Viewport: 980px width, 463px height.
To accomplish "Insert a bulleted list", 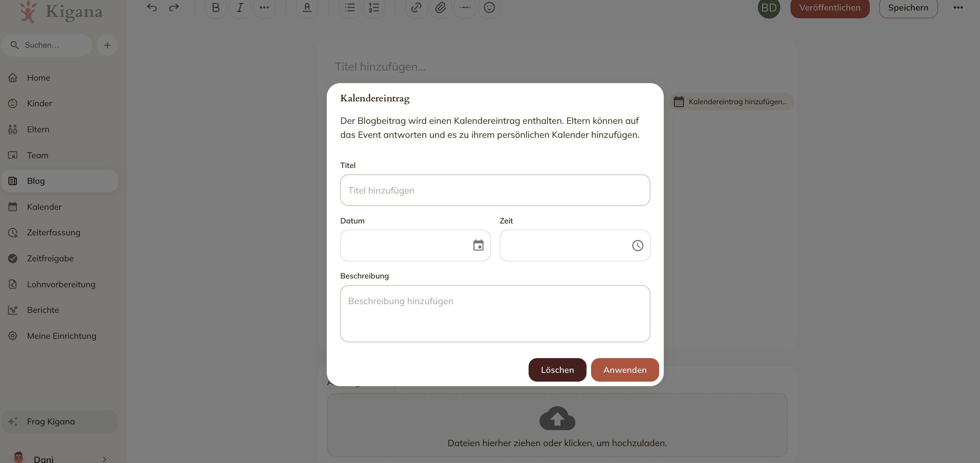I will 350,8.
